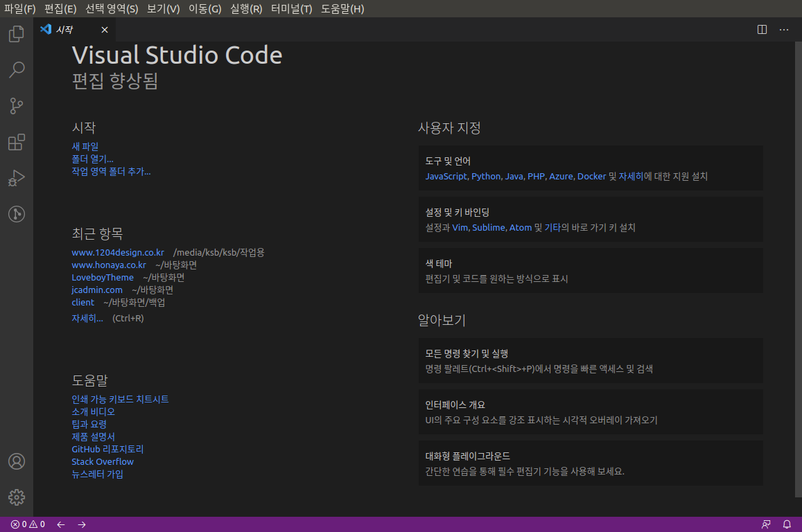The image size is (802, 532).
Task: Open the Search view in activity bar
Action: [17, 69]
